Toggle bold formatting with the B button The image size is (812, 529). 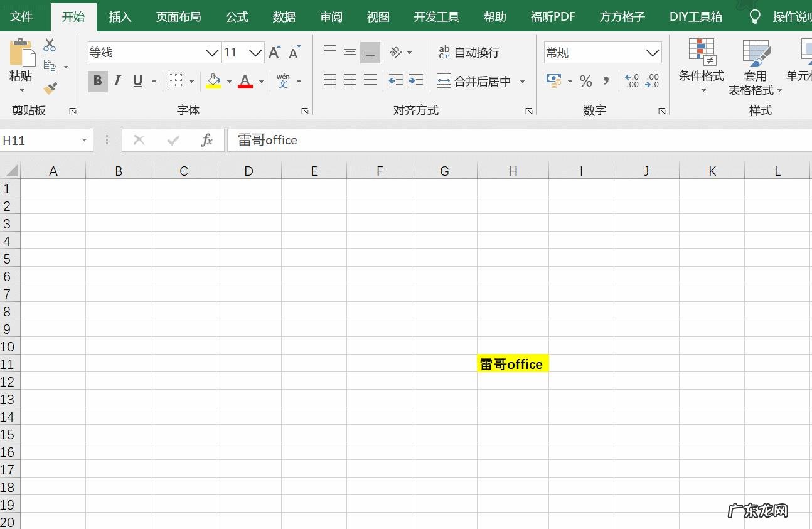97,80
